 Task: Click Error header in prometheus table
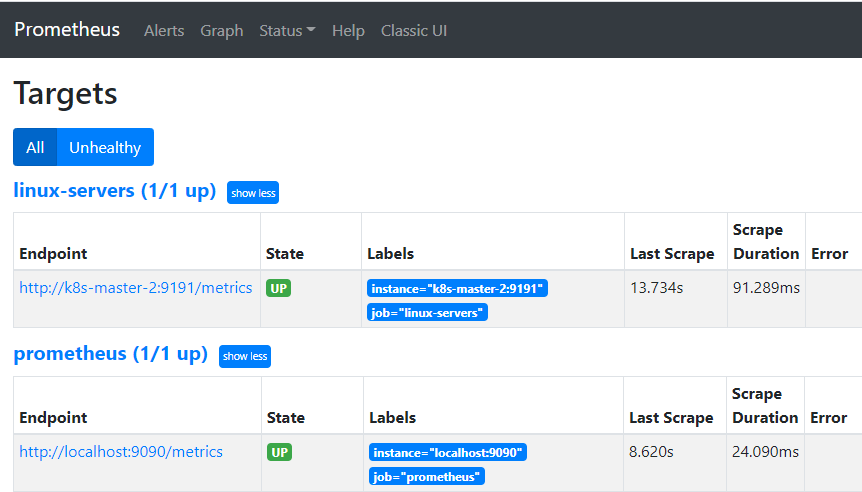click(828, 418)
